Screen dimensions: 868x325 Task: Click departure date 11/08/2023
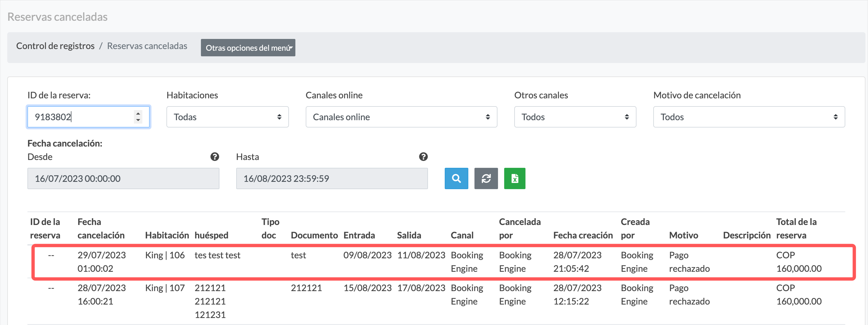(x=421, y=255)
